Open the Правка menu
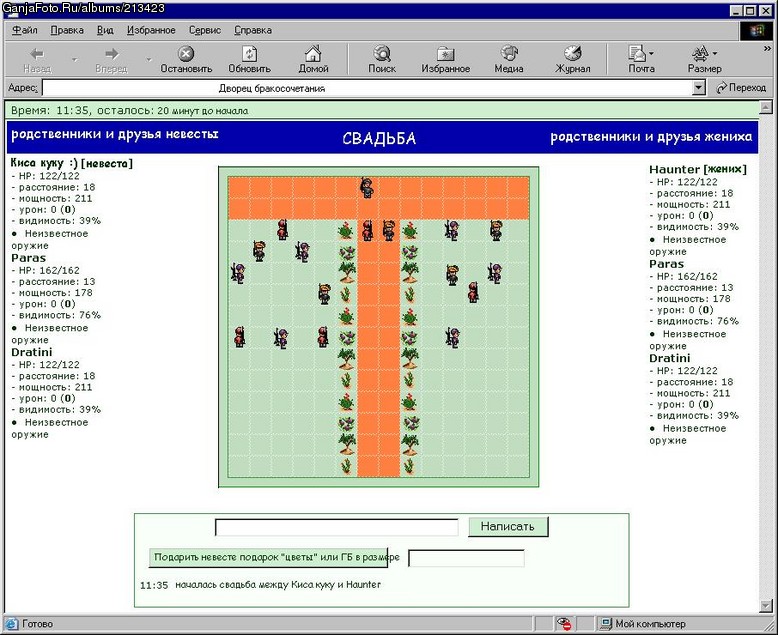Screen dimensions: 778x635 tap(67, 30)
